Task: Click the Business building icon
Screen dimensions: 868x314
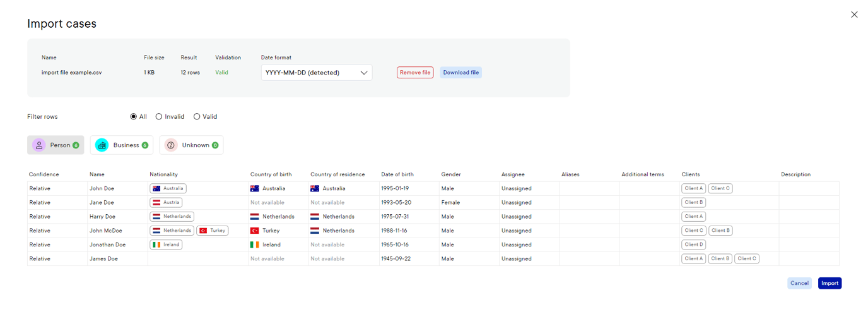Action: (x=102, y=145)
